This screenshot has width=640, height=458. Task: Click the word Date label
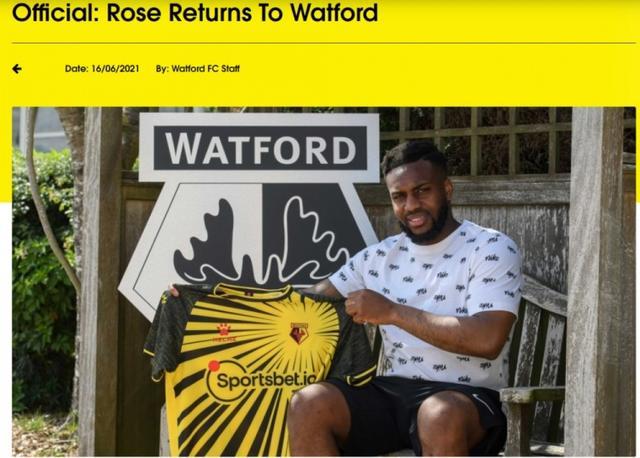(76, 69)
